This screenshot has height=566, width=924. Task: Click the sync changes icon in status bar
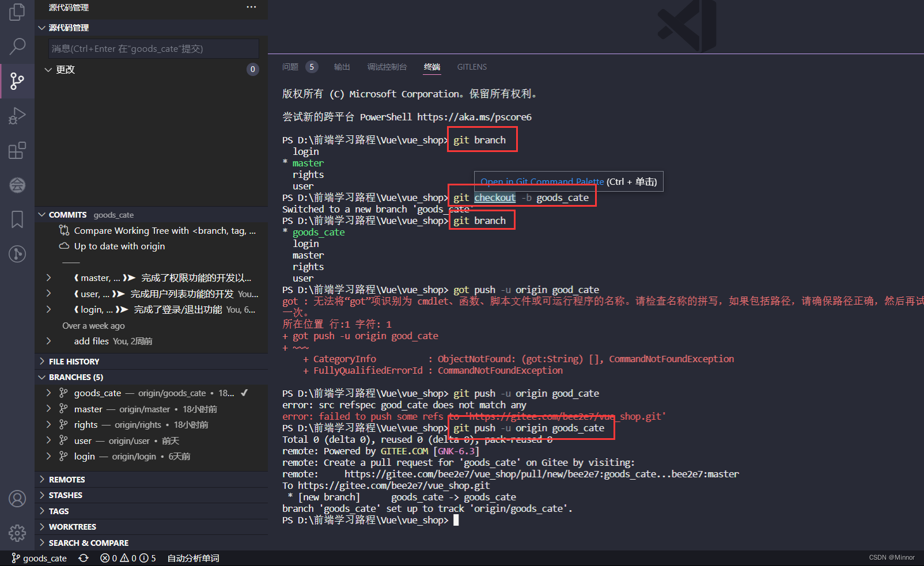coord(84,558)
